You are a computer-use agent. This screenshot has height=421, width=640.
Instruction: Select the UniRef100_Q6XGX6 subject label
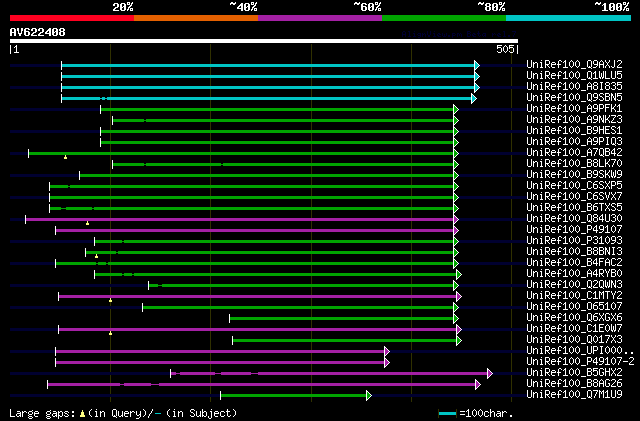pos(574,318)
